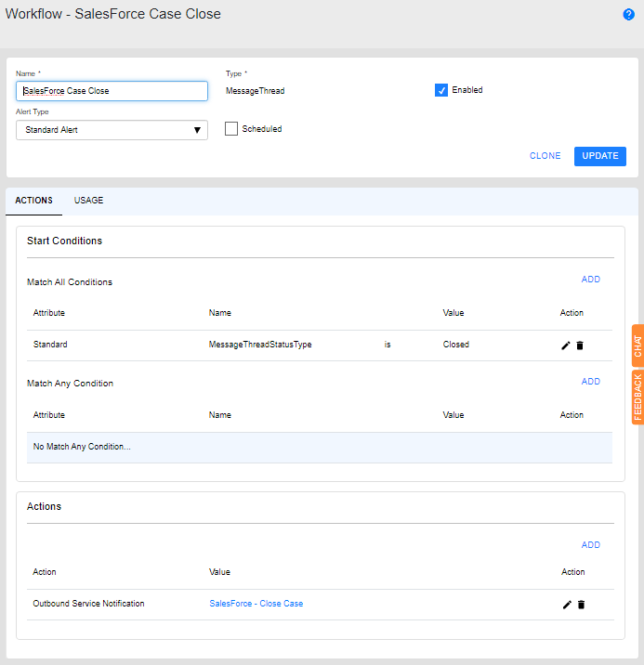This screenshot has width=644, height=665.
Task: Uncheck the Enabled checkbox
Action: pyautogui.click(x=441, y=90)
